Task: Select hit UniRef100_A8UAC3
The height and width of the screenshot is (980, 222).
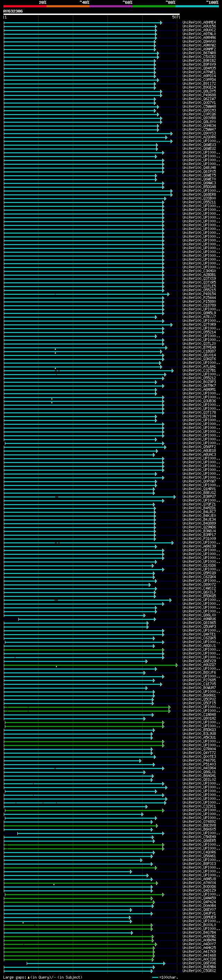Action: click(199, 455)
